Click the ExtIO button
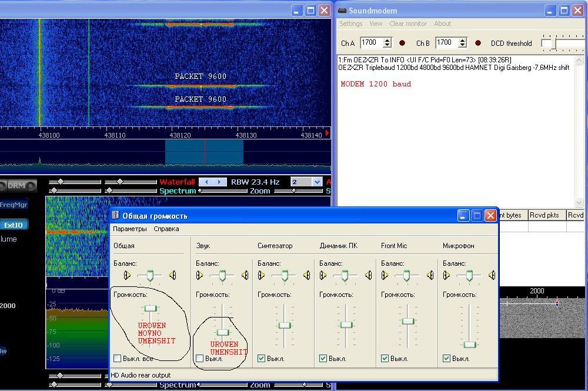This screenshot has width=588, height=391. click(x=14, y=225)
